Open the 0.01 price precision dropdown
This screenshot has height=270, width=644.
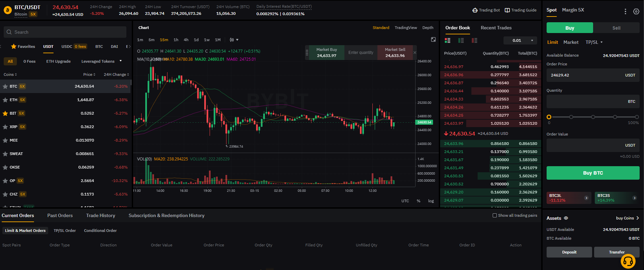520,40
